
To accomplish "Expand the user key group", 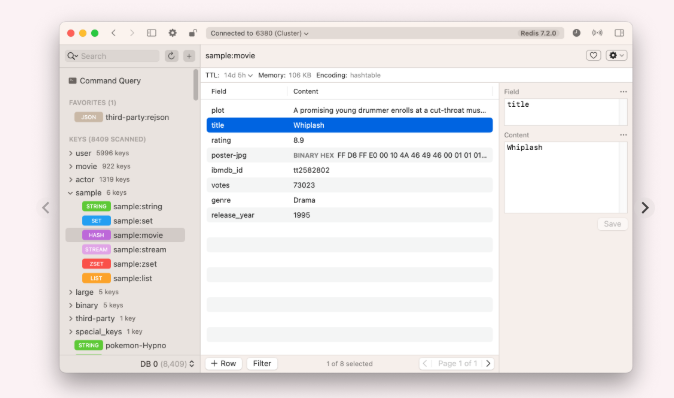I will coord(70,153).
